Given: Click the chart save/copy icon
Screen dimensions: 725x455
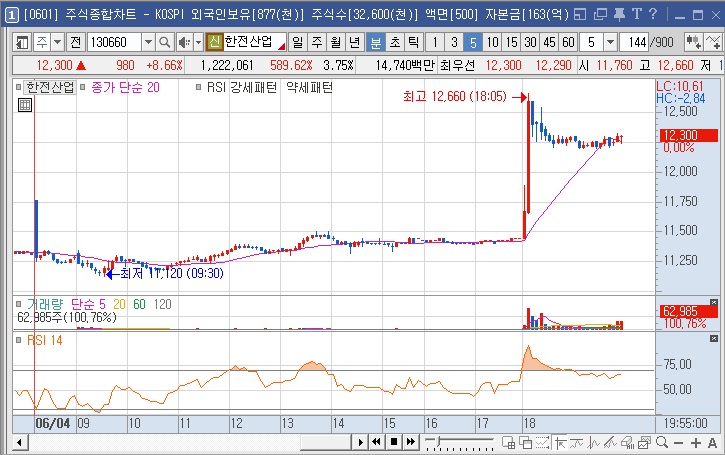Looking at the screenshot, I should click(x=644, y=443).
